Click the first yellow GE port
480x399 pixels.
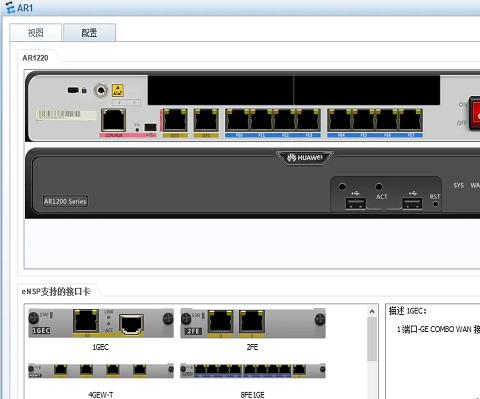pos(175,120)
